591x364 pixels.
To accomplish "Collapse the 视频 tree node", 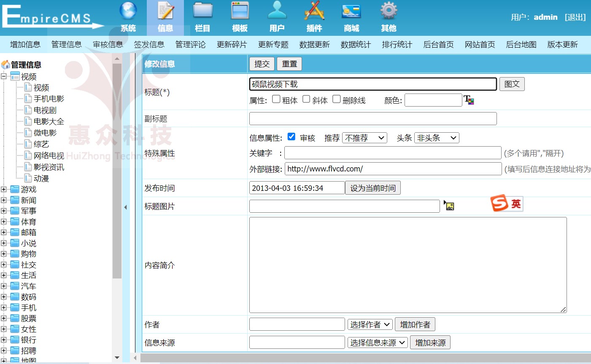I will coord(4,76).
